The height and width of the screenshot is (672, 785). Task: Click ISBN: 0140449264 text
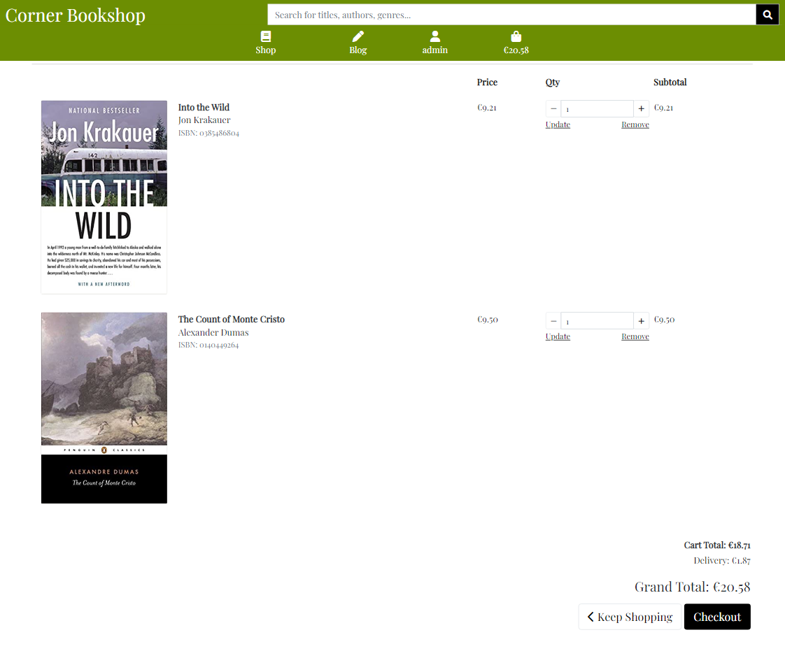pyautogui.click(x=208, y=345)
